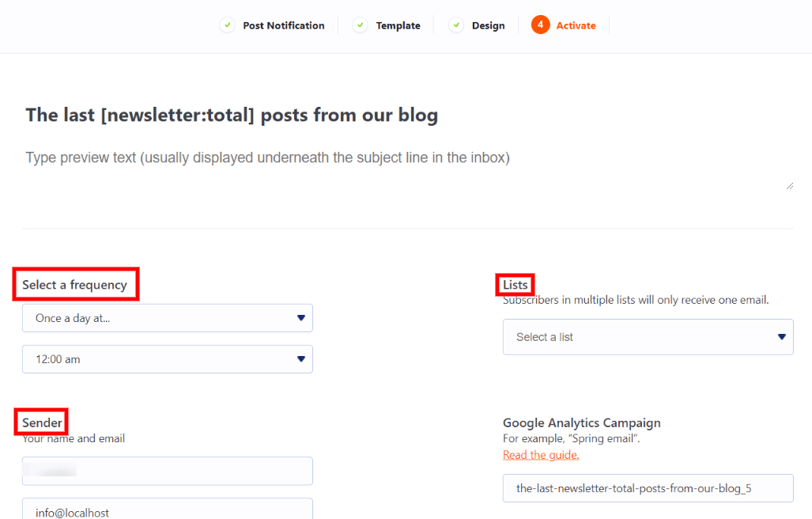Go to the Template step
This screenshot has width=812, height=519.
pyautogui.click(x=398, y=25)
